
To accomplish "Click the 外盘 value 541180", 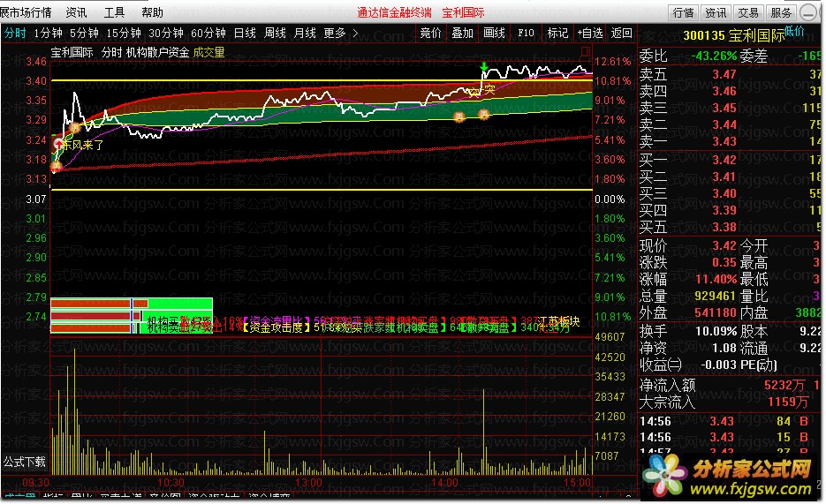I will 715,313.
